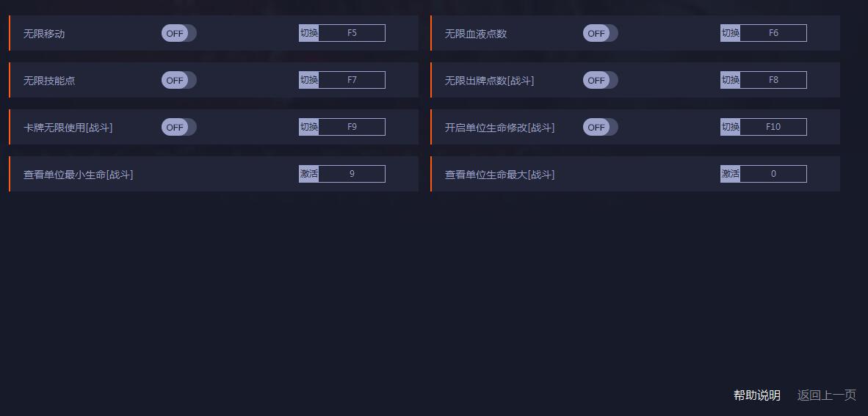Turn on 无限技能点 switch
The height and width of the screenshot is (416, 868).
tap(178, 80)
